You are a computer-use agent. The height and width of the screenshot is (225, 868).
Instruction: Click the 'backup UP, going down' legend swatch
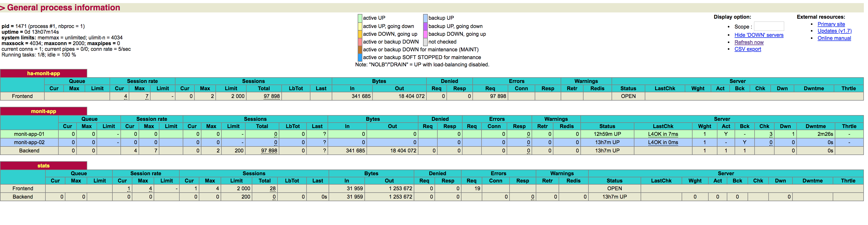tap(425, 26)
